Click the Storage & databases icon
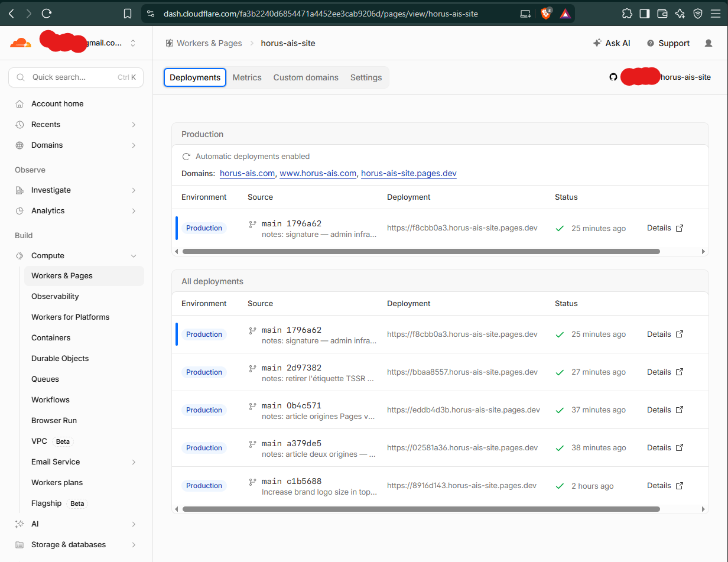 click(19, 544)
